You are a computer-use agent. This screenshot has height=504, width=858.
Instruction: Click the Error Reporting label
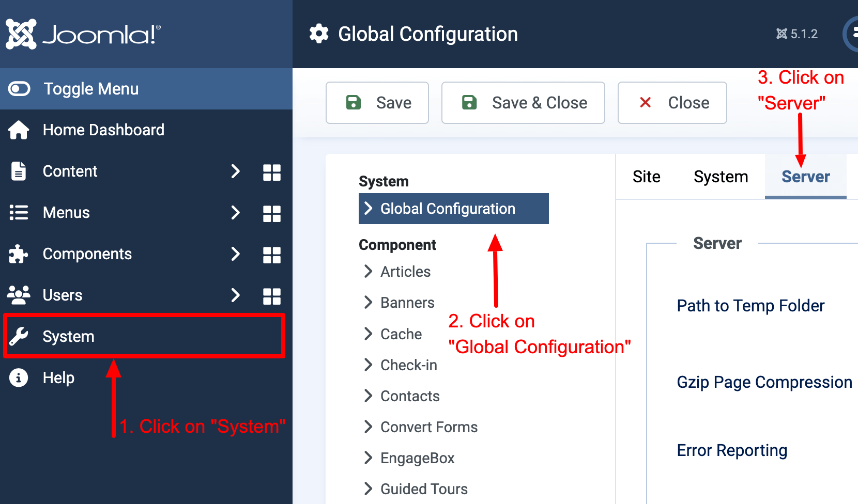pos(732,450)
